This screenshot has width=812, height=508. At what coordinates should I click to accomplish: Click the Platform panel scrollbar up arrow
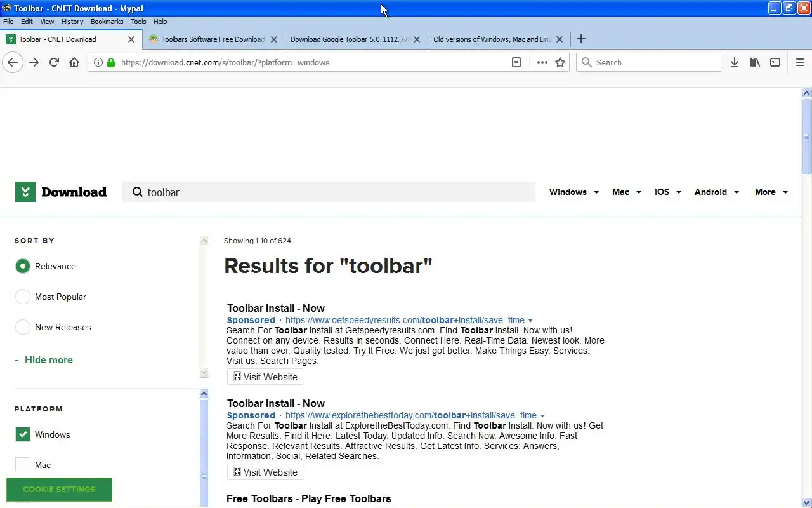click(204, 394)
